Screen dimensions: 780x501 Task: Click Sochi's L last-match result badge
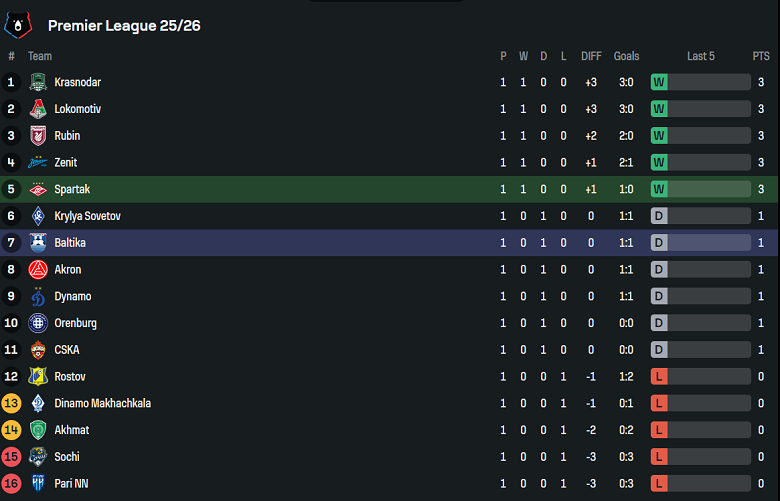pyautogui.click(x=659, y=457)
